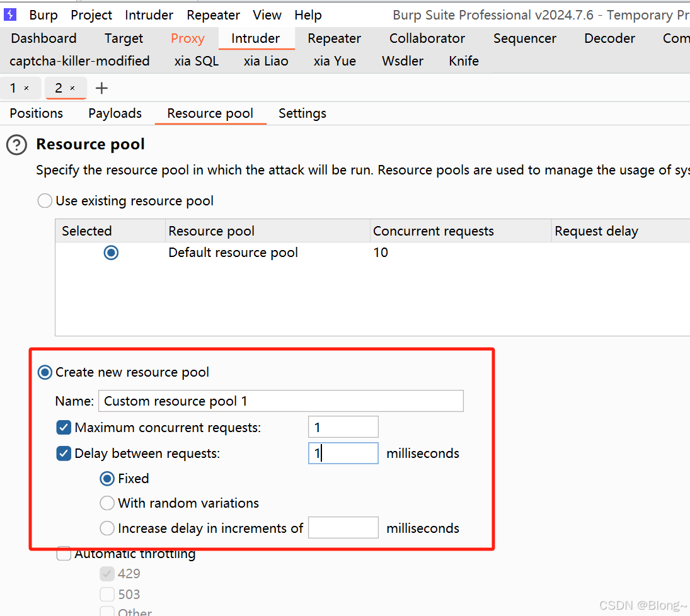Open the View menu
Image resolution: width=690 pixels, height=616 pixels.
267,15
